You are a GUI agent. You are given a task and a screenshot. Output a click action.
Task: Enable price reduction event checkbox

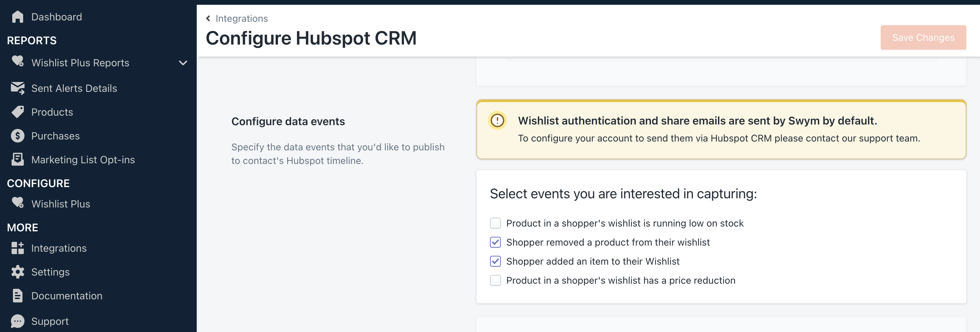pyautogui.click(x=495, y=280)
